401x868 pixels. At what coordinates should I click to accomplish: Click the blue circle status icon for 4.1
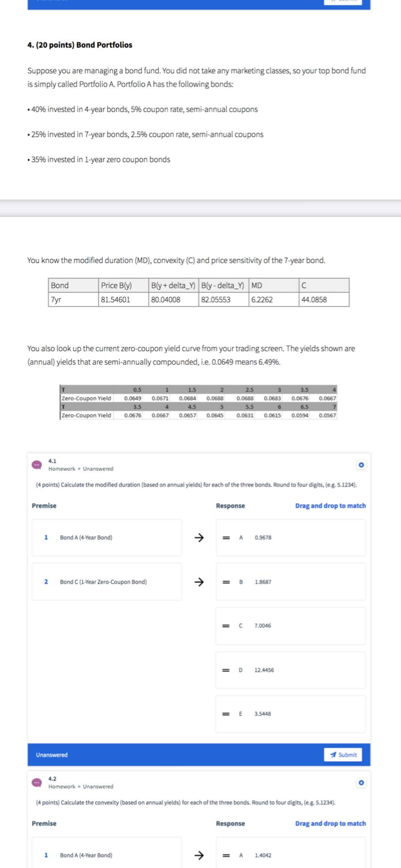tap(361, 465)
